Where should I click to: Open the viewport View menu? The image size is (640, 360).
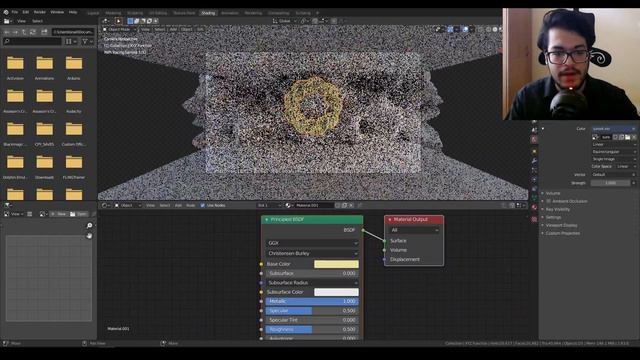pyautogui.click(x=145, y=29)
